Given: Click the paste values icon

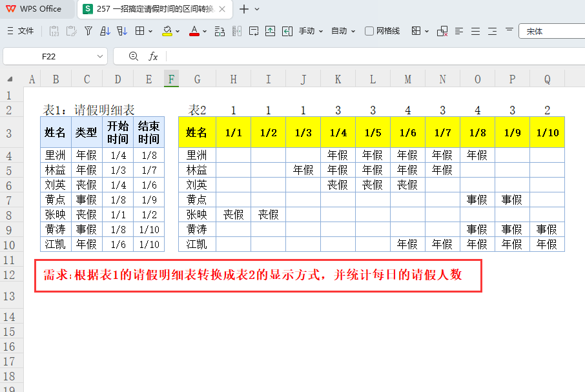Looking at the screenshot, I should [x=54, y=31].
